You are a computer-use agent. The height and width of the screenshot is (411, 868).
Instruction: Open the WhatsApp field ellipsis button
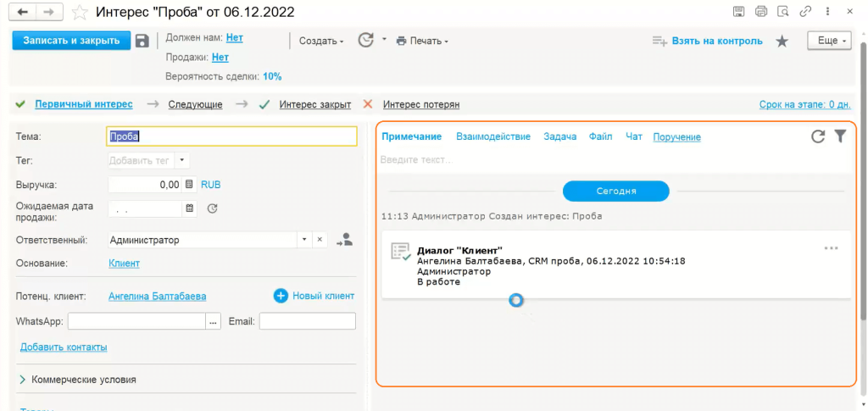(x=213, y=321)
